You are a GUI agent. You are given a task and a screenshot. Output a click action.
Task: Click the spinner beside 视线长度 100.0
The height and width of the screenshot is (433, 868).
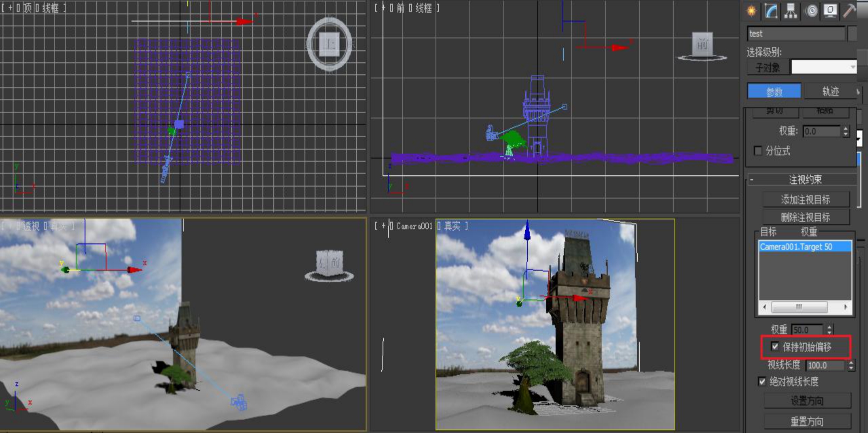point(851,365)
